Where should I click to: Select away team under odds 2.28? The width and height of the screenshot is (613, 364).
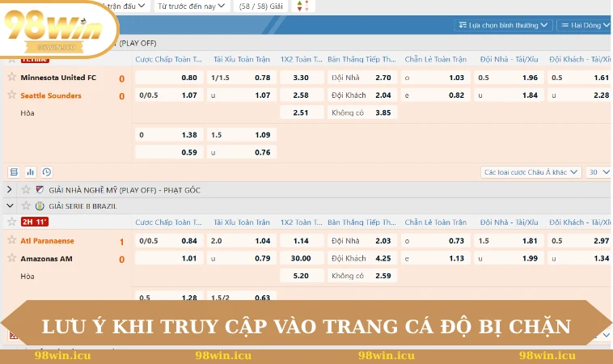[580, 95]
